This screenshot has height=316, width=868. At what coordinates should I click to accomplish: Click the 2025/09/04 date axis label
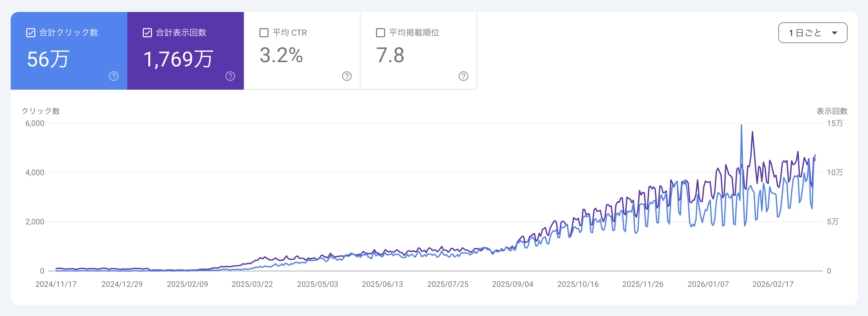pos(512,284)
